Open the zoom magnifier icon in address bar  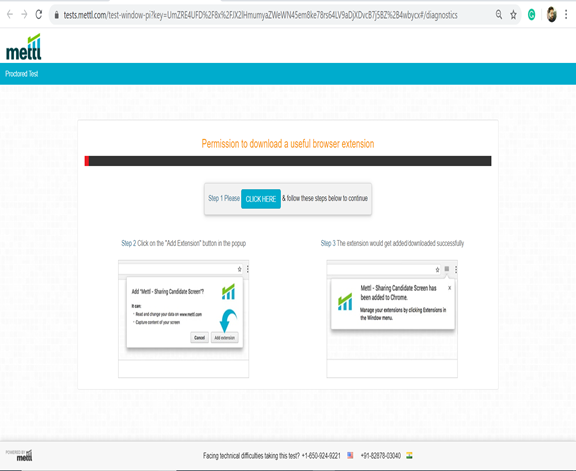tap(499, 15)
